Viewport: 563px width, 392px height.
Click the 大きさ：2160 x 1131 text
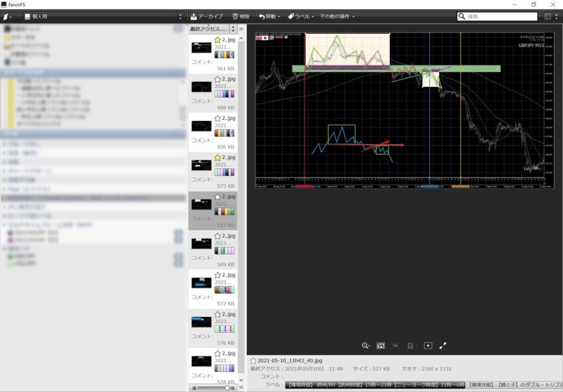point(427,369)
